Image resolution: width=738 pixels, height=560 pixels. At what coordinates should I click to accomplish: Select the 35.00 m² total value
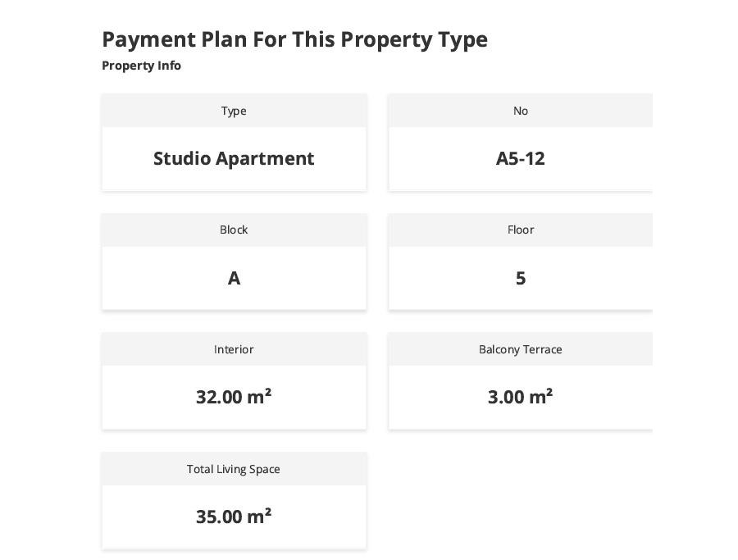(x=234, y=517)
